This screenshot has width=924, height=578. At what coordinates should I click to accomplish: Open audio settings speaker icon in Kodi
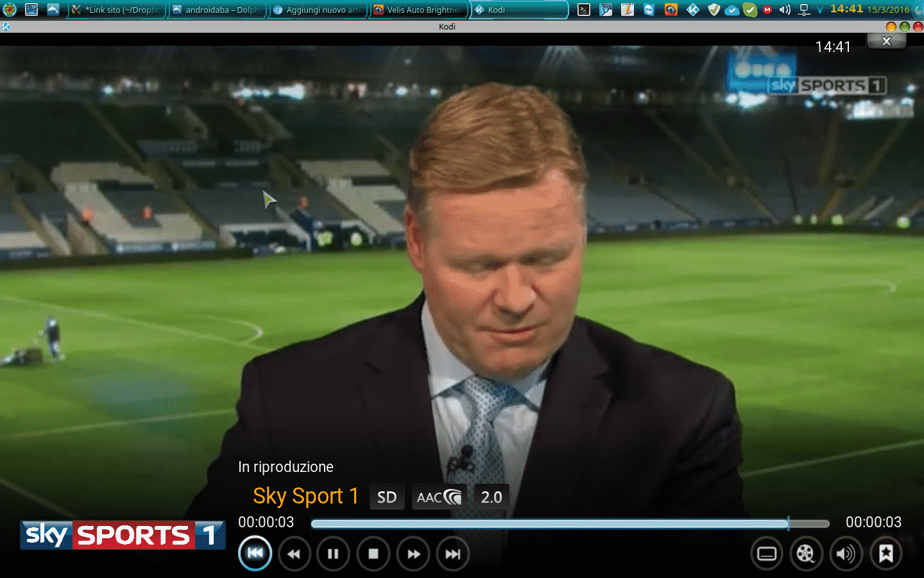(x=846, y=554)
